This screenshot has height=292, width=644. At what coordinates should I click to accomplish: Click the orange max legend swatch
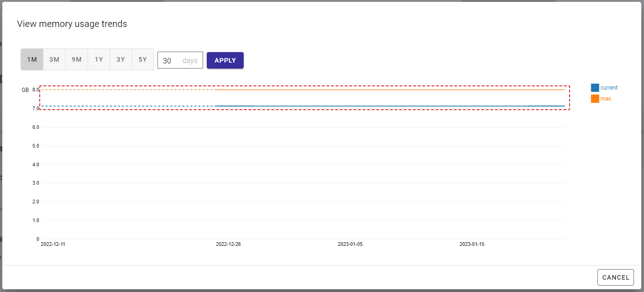pyautogui.click(x=595, y=99)
